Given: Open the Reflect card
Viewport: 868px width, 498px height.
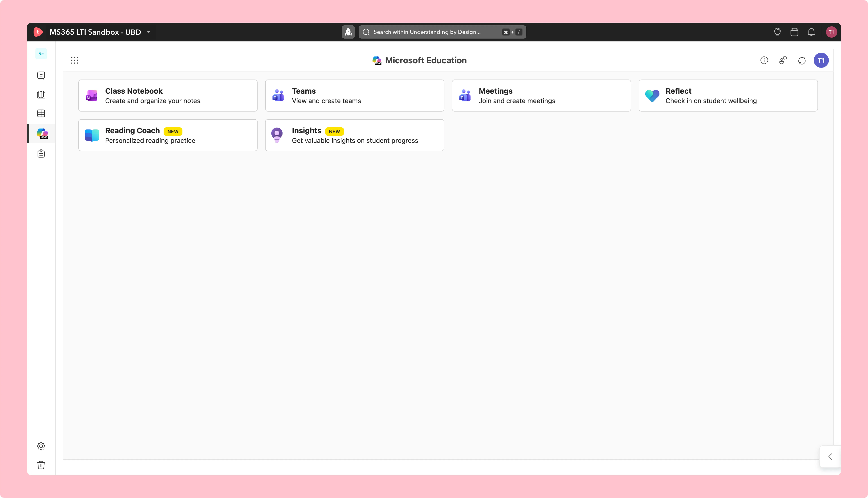Looking at the screenshot, I should point(728,95).
